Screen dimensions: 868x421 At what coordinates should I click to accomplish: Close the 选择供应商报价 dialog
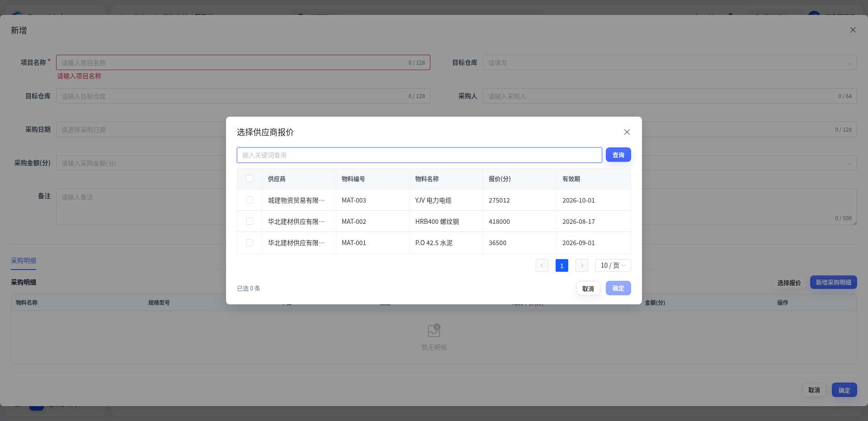point(627,132)
